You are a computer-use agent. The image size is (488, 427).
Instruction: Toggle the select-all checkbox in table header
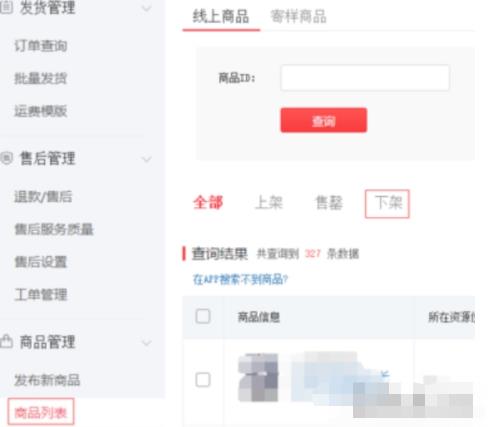pyautogui.click(x=203, y=316)
